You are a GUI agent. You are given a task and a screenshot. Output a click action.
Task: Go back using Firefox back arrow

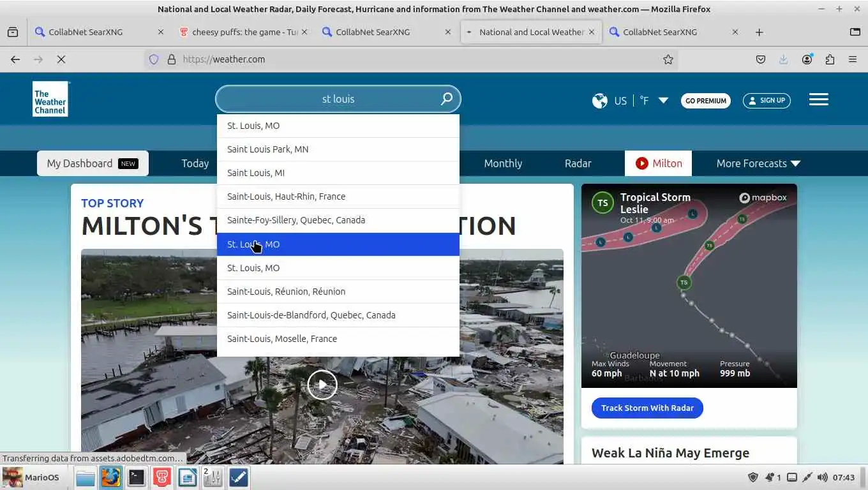[x=15, y=59]
